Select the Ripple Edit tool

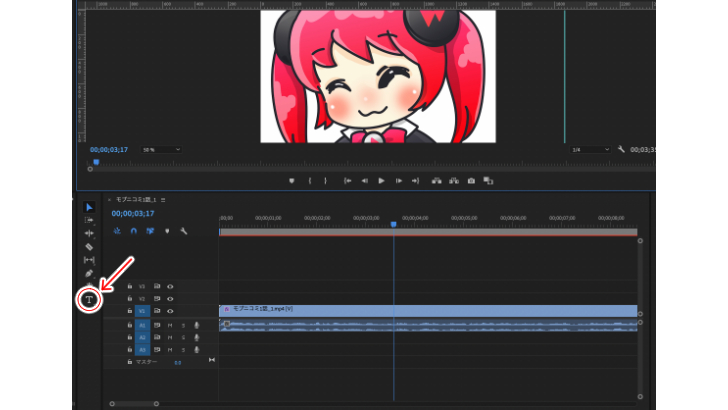pos(89,233)
